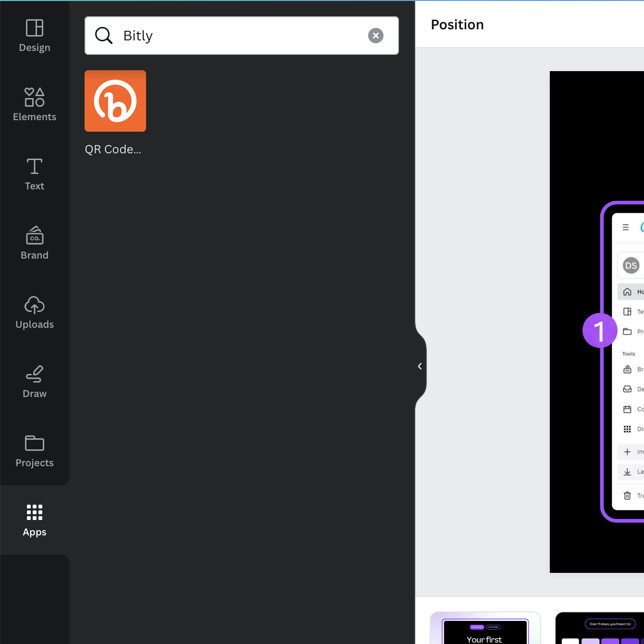This screenshot has height=644, width=644.
Task: Click the Tools label in canvas mockup
Action: [x=629, y=354]
